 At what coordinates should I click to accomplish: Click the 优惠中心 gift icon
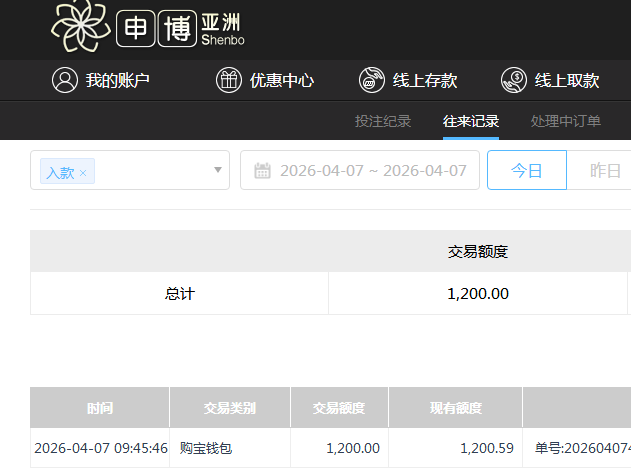[x=229, y=80]
